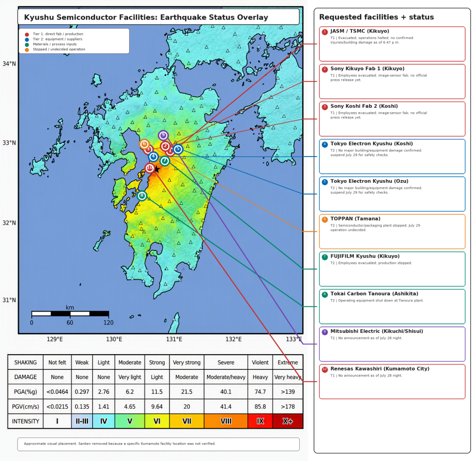The width and height of the screenshot is (476, 461).
Task: Click the PGA value 40.1 cell
Action: pyautogui.click(x=226, y=392)
